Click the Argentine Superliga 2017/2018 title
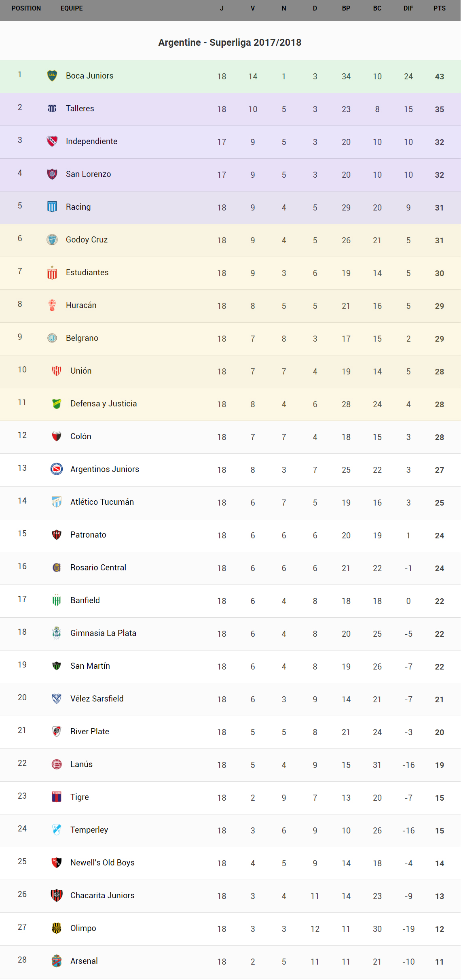Screen dimensions: 461x980 [x=230, y=43]
